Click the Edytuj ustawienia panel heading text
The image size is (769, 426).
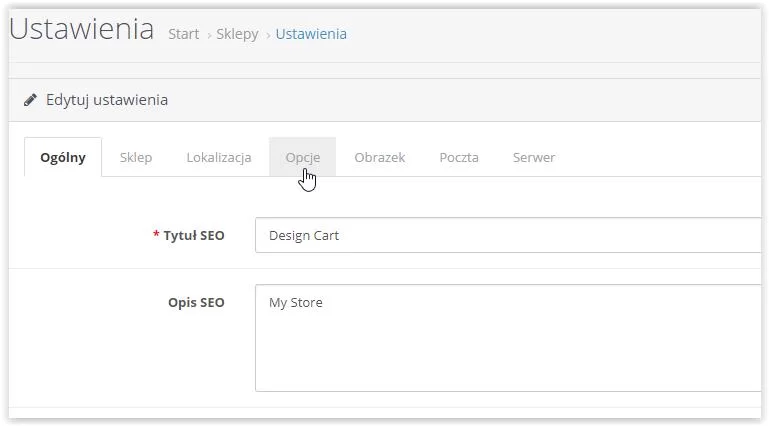click(107, 100)
